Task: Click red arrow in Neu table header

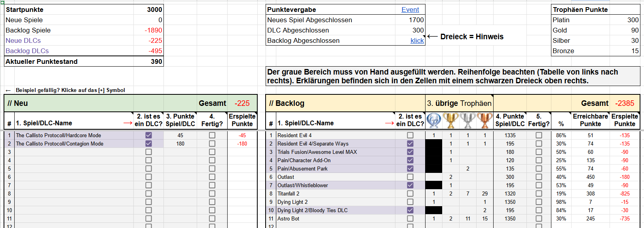Action: point(127,123)
